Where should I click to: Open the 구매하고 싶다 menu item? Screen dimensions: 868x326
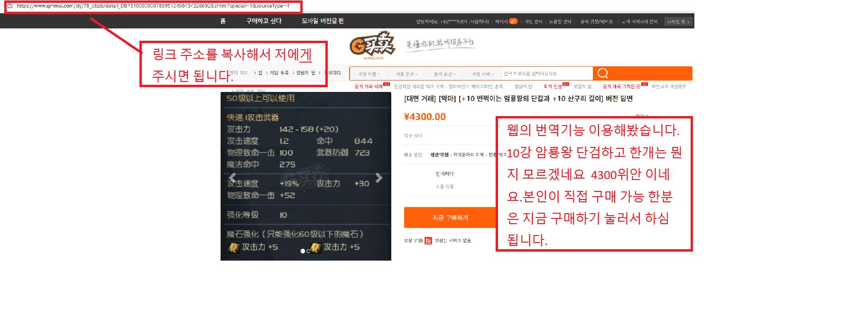(x=264, y=21)
